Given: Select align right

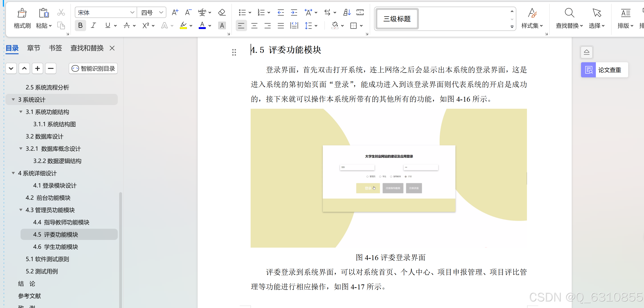Looking at the screenshot, I should click(x=268, y=25).
